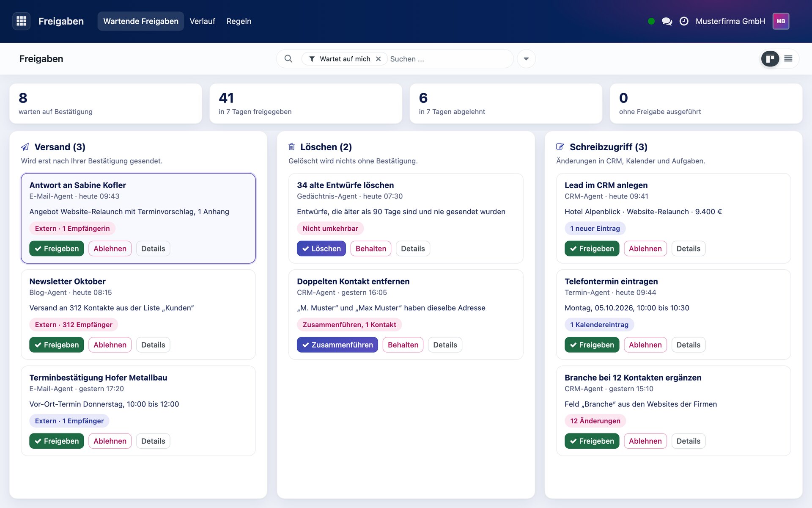Confirm Löschen for 34 alte Entwürfe
The image size is (812, 508).
[321, 248]
